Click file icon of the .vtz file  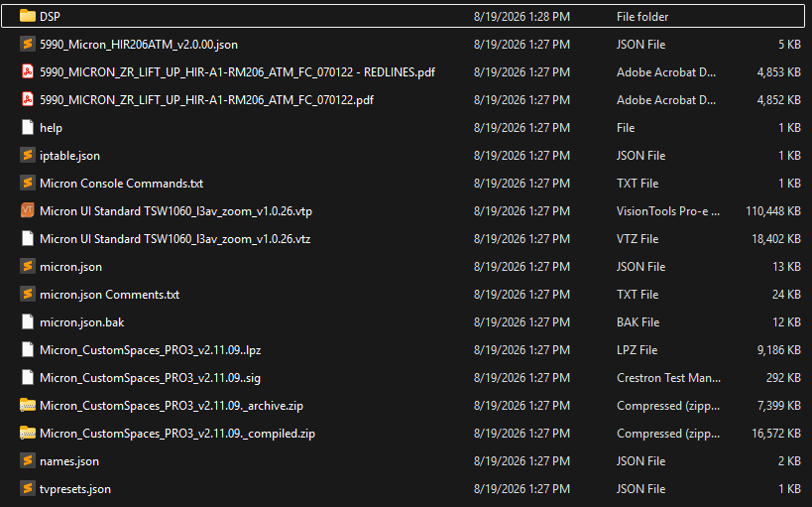(28, 238)
